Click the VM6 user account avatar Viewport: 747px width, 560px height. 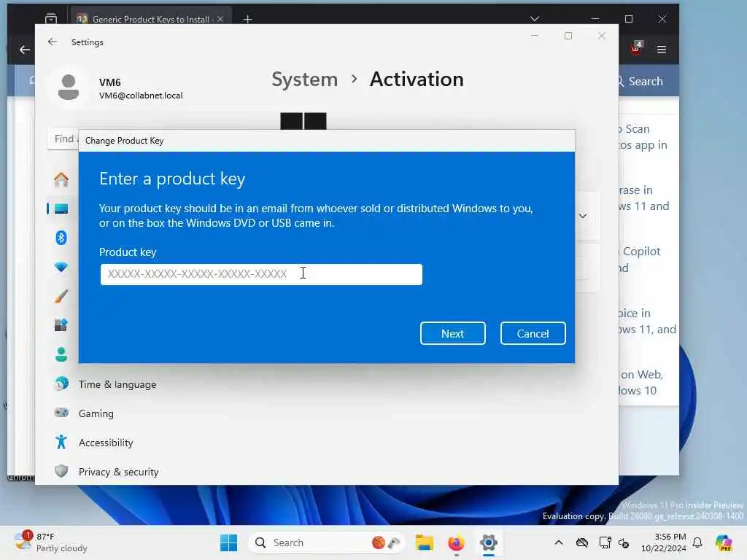69,87
